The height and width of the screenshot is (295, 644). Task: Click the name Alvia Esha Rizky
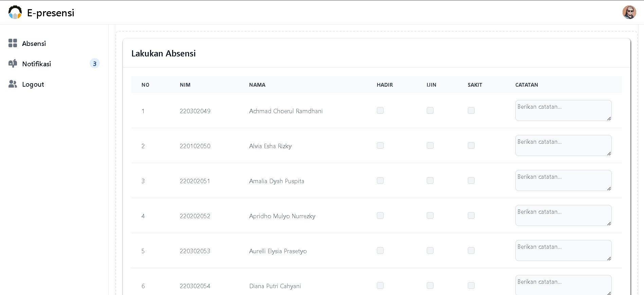[270, 146]
